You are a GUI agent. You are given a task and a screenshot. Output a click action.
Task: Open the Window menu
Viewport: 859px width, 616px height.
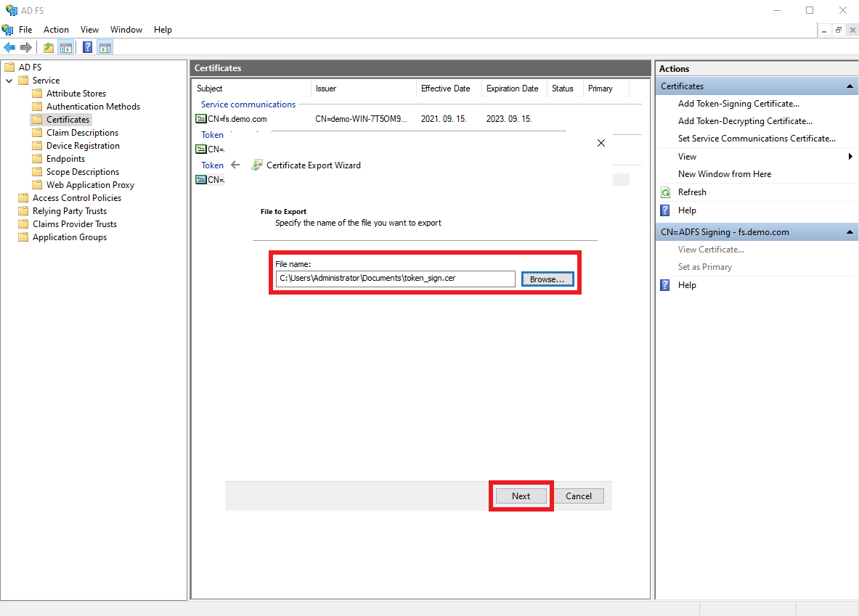click(x=126, y=30)
